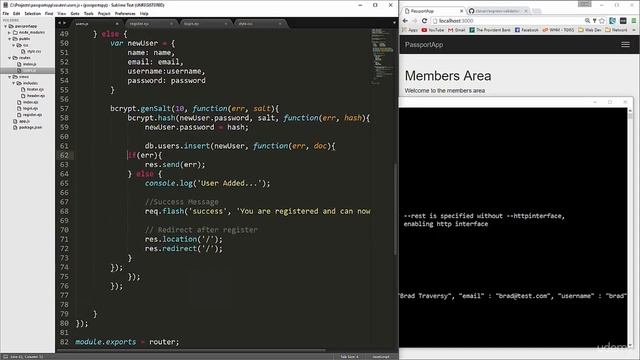The height and width of the screenshot is (360, 640).
Task: Bookmark this page with the star icon
Action: click(602, 21)
